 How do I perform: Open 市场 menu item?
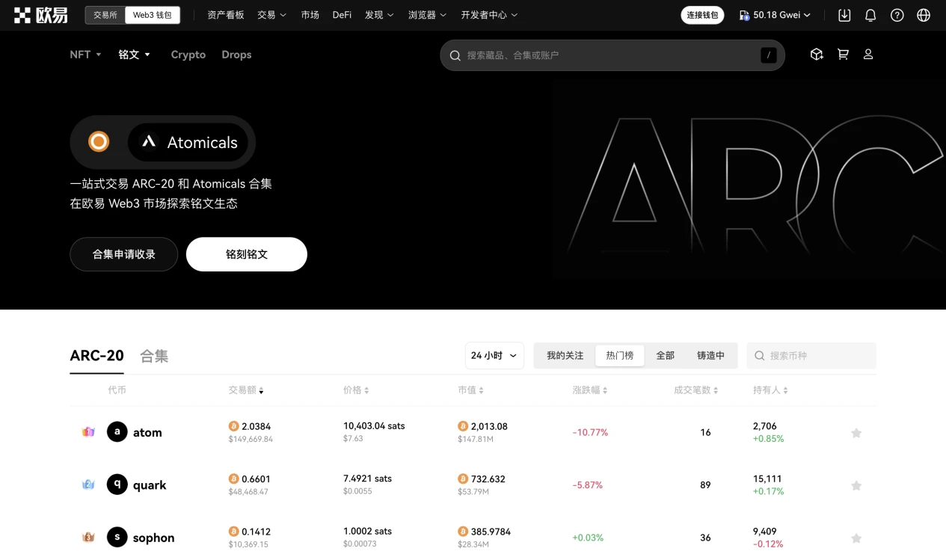coord(310,15)
